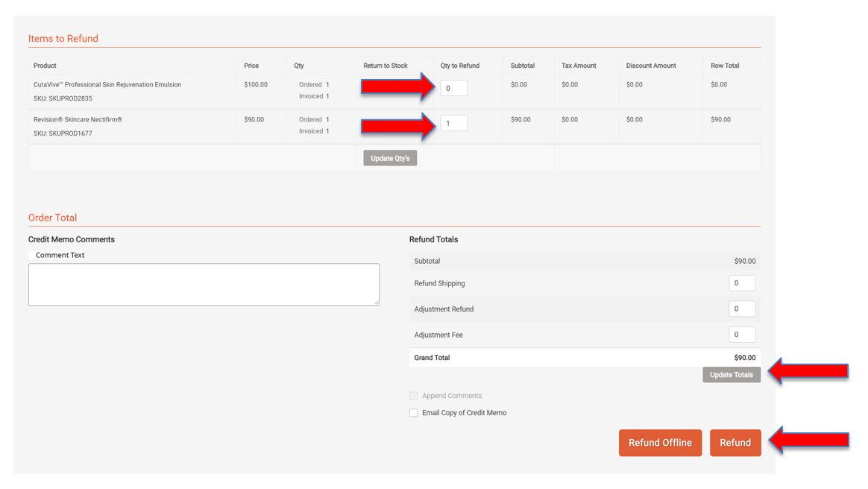Click the SKUPROD2835 SKU text
Viewport: 868px width, 489px height.
coord(64,98)
